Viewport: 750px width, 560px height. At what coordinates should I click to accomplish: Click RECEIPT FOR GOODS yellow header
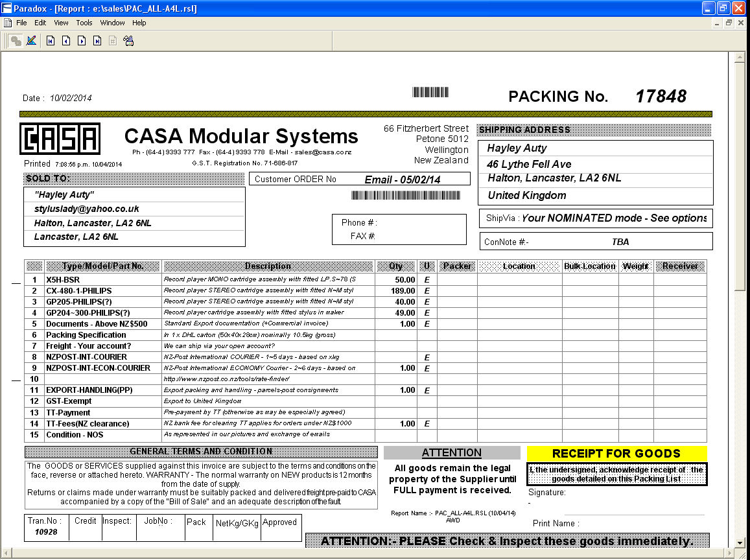click(x=616, y=453)
